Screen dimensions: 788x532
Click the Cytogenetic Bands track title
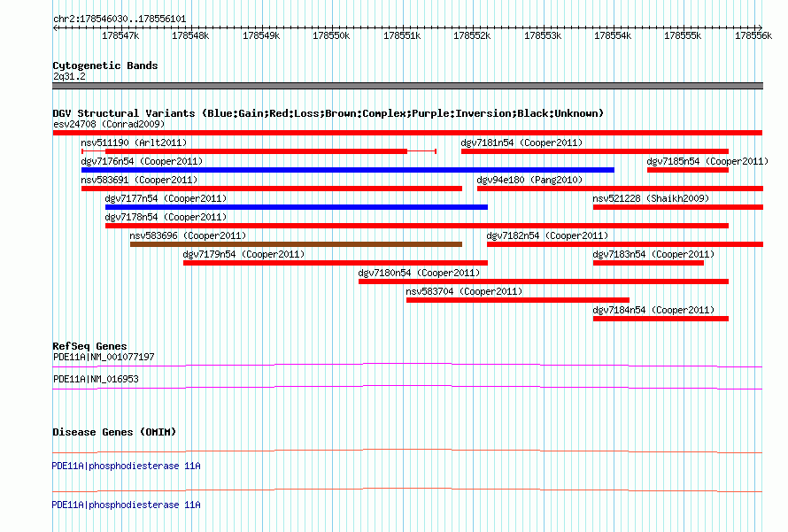click(105, 66)
